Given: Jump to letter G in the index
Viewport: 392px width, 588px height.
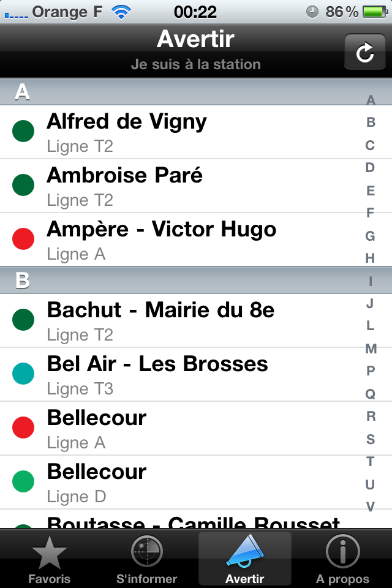Looking at the screenshot, I should coord(371,236).
